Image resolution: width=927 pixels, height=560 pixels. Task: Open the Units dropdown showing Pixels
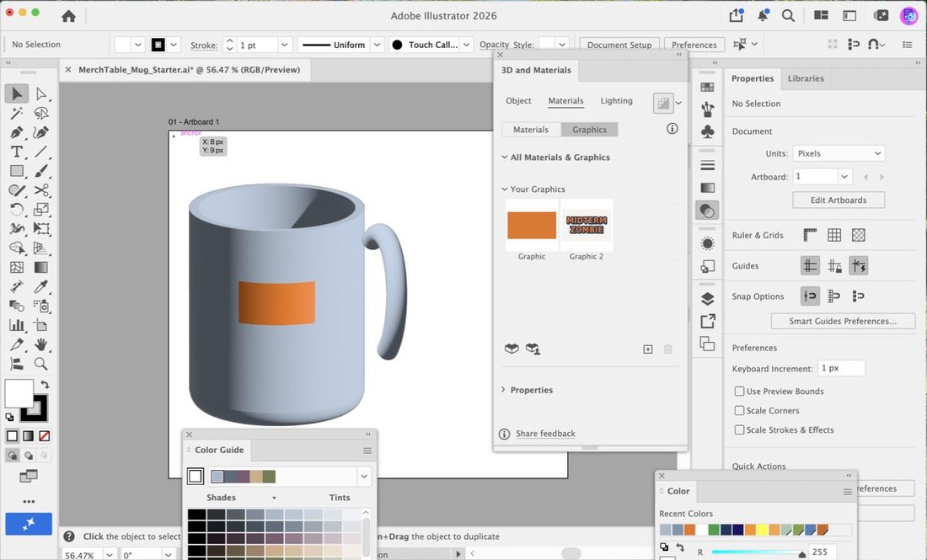pyautogui.click(x=839, y=153)
